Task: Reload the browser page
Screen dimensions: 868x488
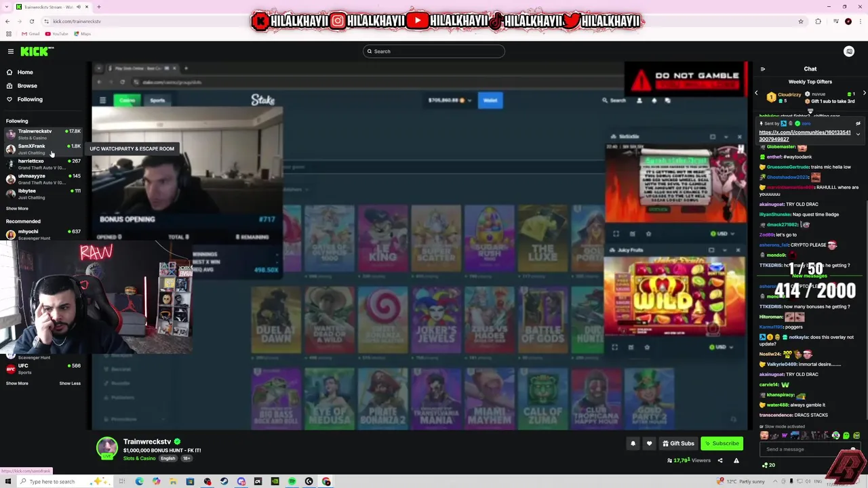Action: pyautogui.click(x=31, y=21)
